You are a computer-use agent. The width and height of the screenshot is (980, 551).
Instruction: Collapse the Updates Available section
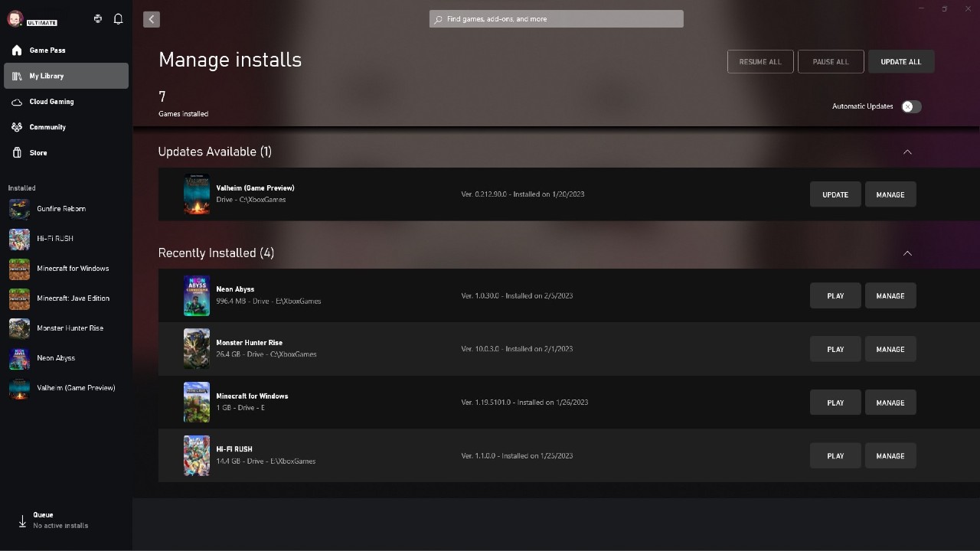(x=907, y=152)
